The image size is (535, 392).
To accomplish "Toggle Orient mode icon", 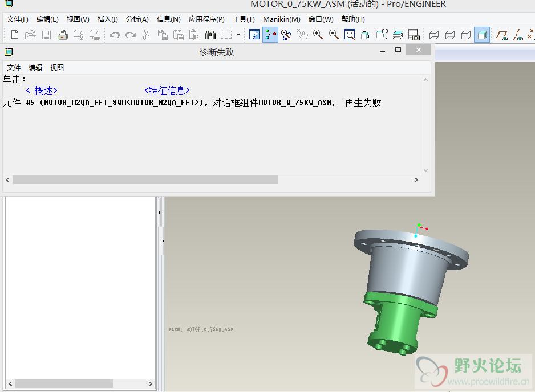I will pyautogui.click(x=286, y=35).
